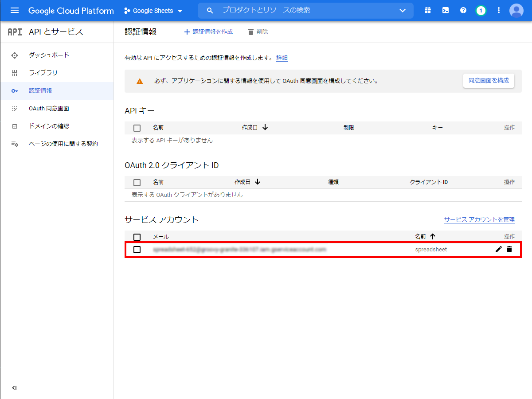Open the user account avatar
The width and height of the screenshot is (532, 399).
click(516, 10)
